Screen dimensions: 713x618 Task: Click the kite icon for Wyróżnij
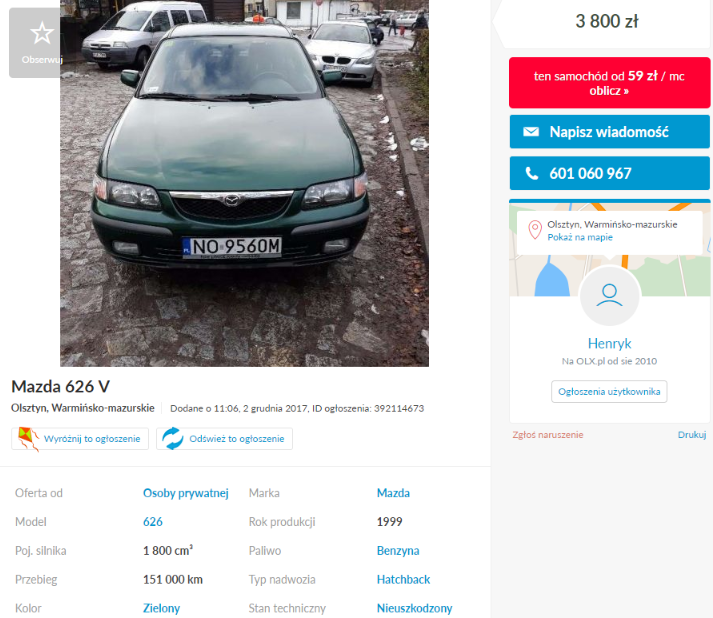pyautogui.click(x=28, y=439)
